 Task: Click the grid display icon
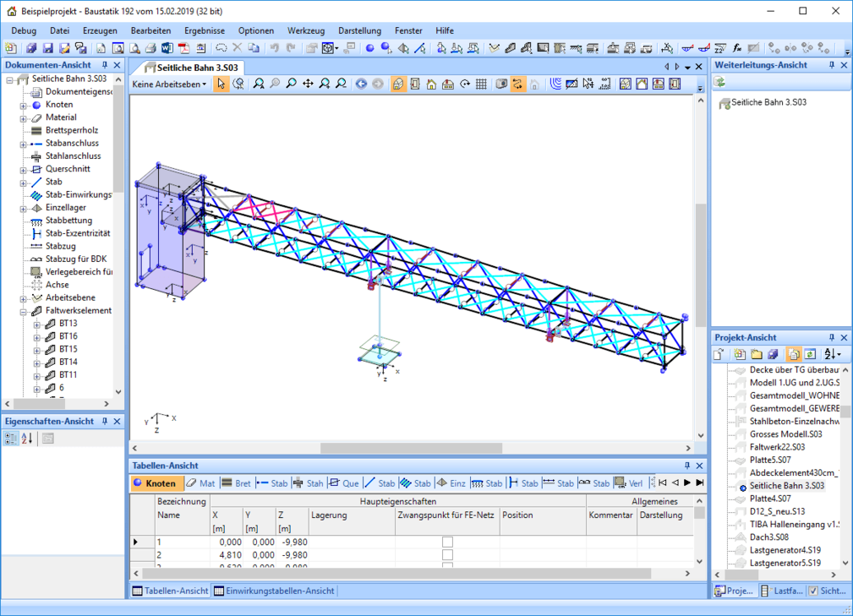click(x=481, y=84)
